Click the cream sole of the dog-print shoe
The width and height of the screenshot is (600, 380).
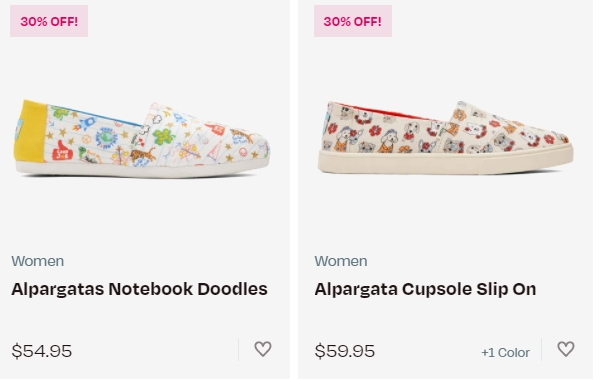pyautogui.click(x=445, y=161)
